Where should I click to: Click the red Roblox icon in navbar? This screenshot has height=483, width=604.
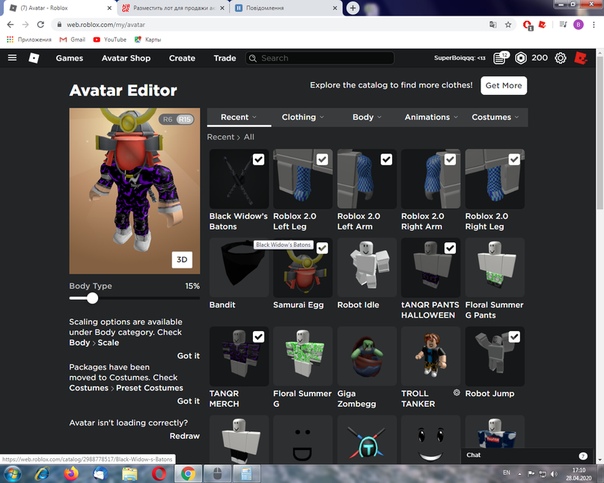pyautogui.click(x=581, y=58)
